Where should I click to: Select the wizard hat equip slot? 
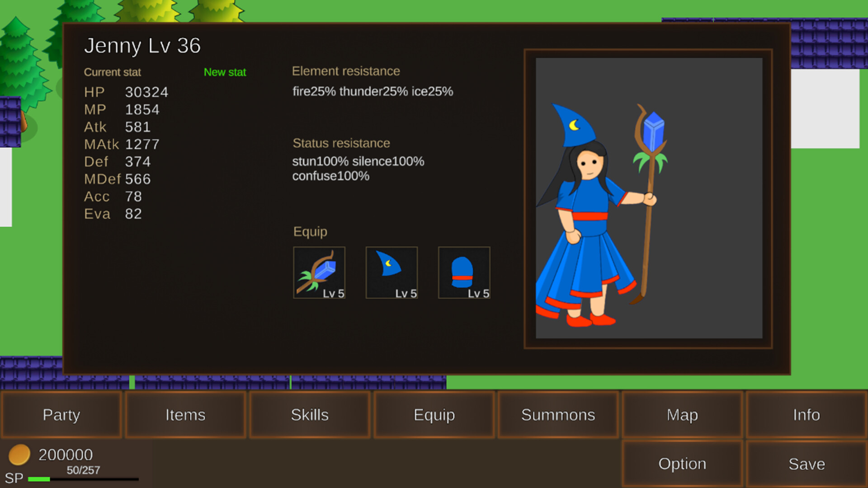point(392,272)
